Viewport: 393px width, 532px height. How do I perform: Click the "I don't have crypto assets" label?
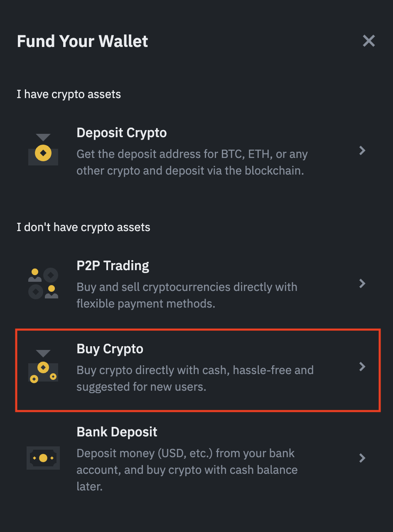click(x=84, y=227)
